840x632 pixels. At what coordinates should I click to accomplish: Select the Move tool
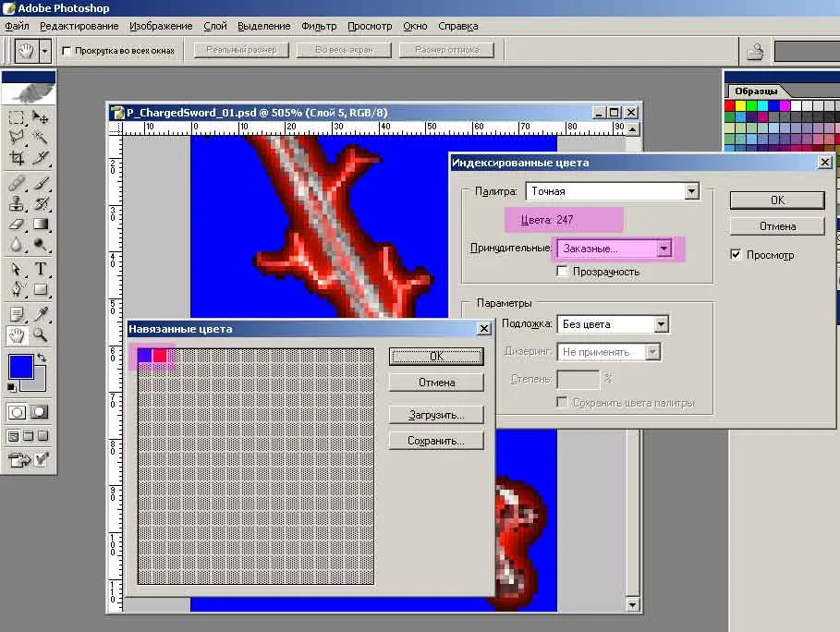pos(41,117)
